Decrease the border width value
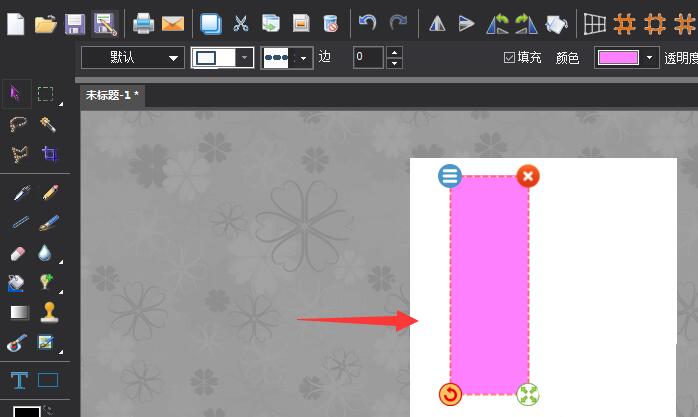This screenshot has height=417, width=698. [x=394, y=63]
